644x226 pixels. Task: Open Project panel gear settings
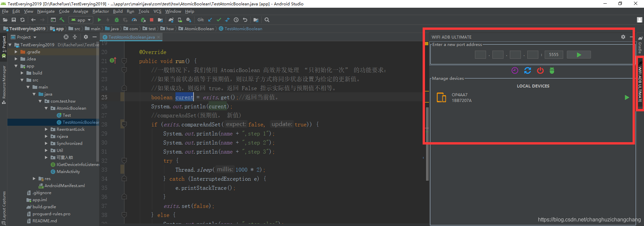(86, 37)
